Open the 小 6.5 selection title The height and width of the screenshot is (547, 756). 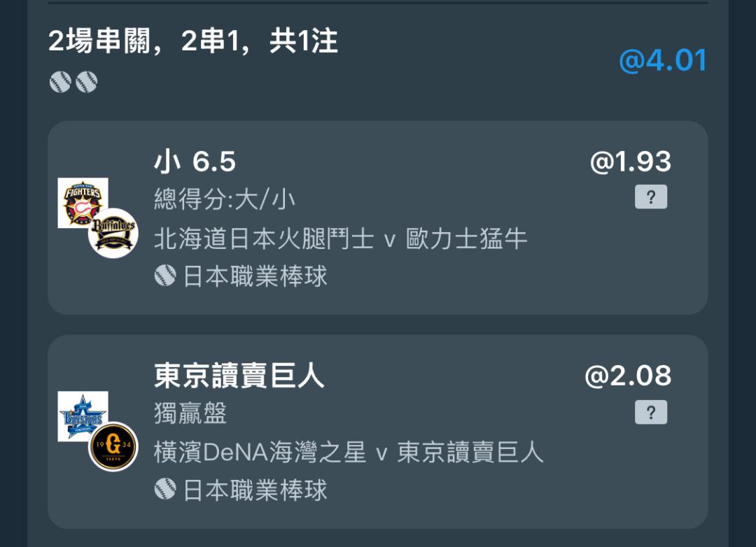(x=195, y=162)
